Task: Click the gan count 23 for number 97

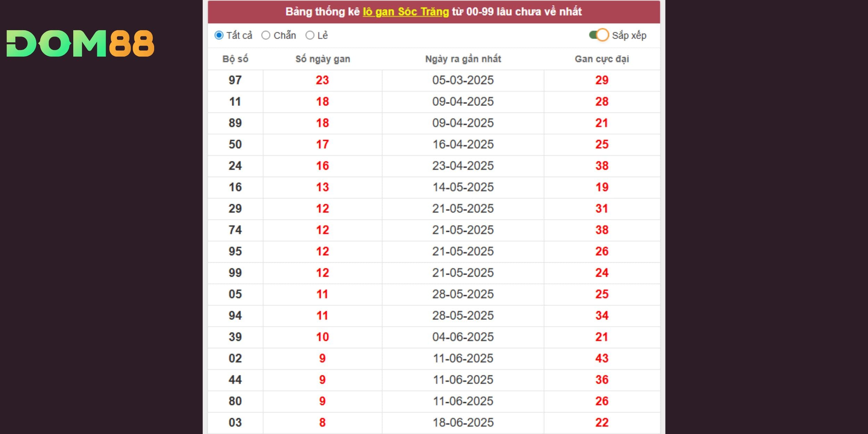Action: 322,80
